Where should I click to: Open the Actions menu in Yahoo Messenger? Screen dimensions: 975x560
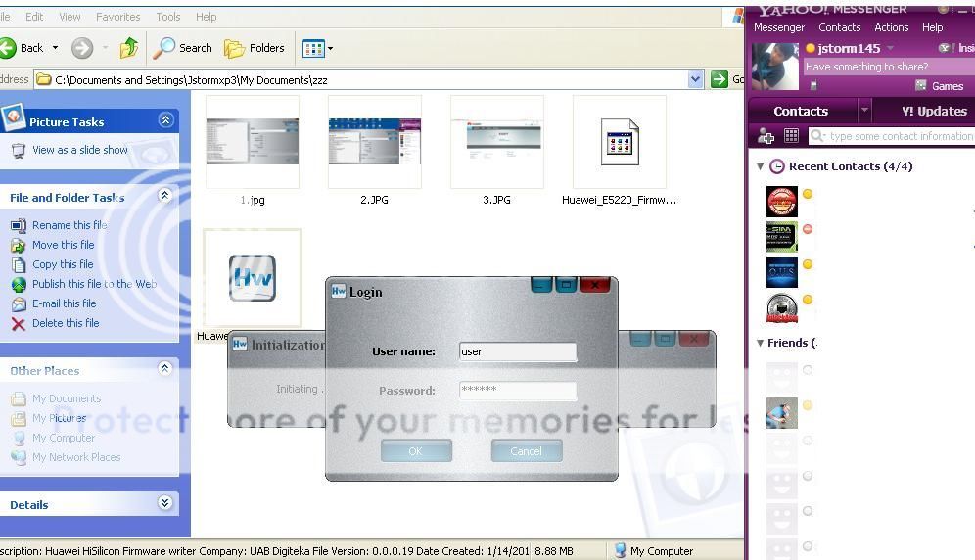click(x=891, y=27)
